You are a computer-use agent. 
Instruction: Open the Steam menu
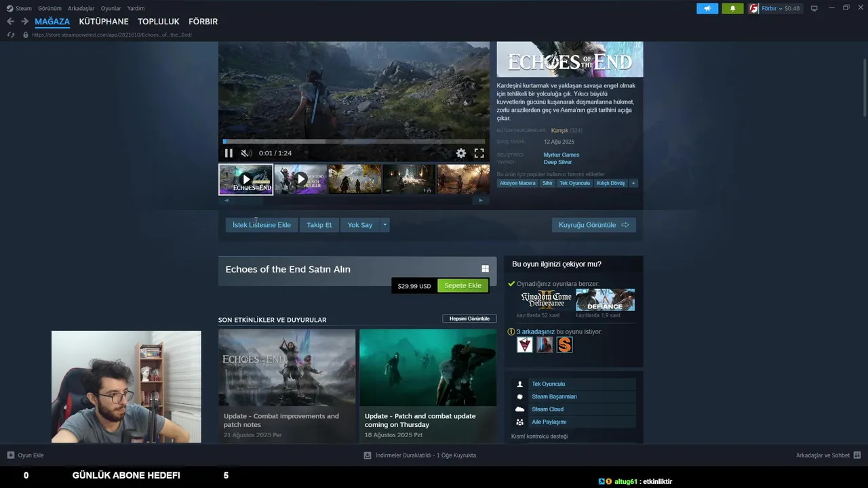click(24, 8)
